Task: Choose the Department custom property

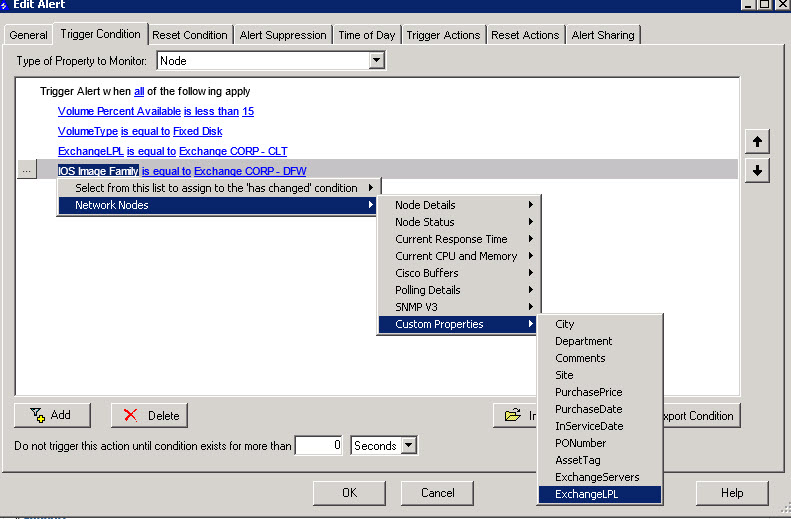Action: point(600,341)
